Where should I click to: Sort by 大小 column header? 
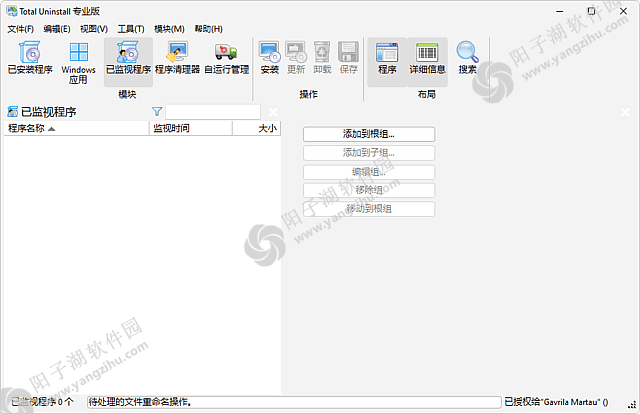pos(256,129)
